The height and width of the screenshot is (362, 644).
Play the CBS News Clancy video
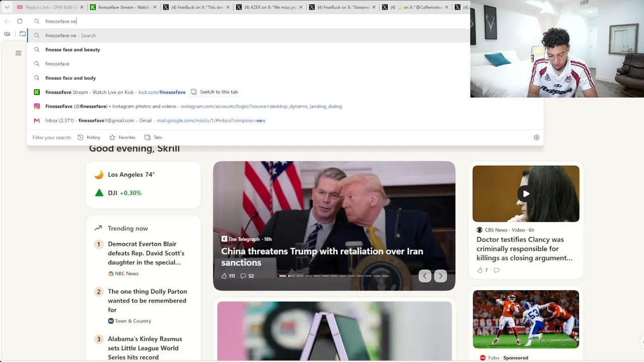(526, 194)
